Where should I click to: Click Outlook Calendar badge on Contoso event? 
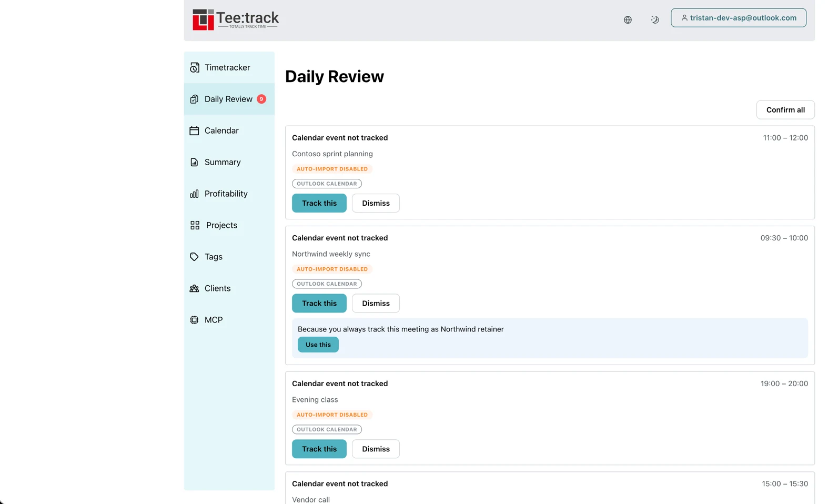point(327,184)
